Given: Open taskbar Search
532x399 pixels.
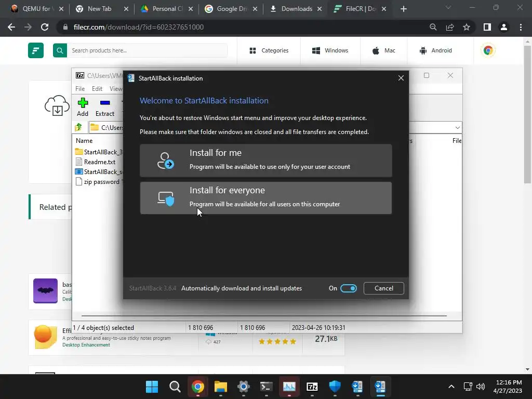Looking at the screenshot, I should (175, 387).
